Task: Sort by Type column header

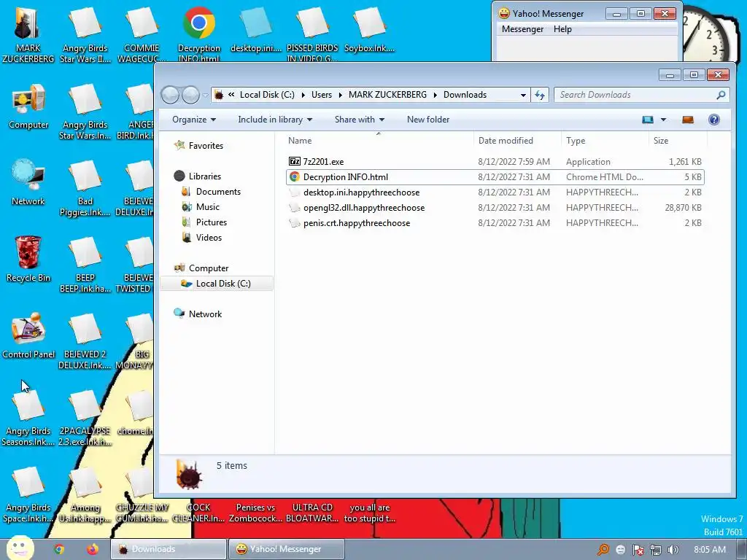Action: click(x=605, y=141)
